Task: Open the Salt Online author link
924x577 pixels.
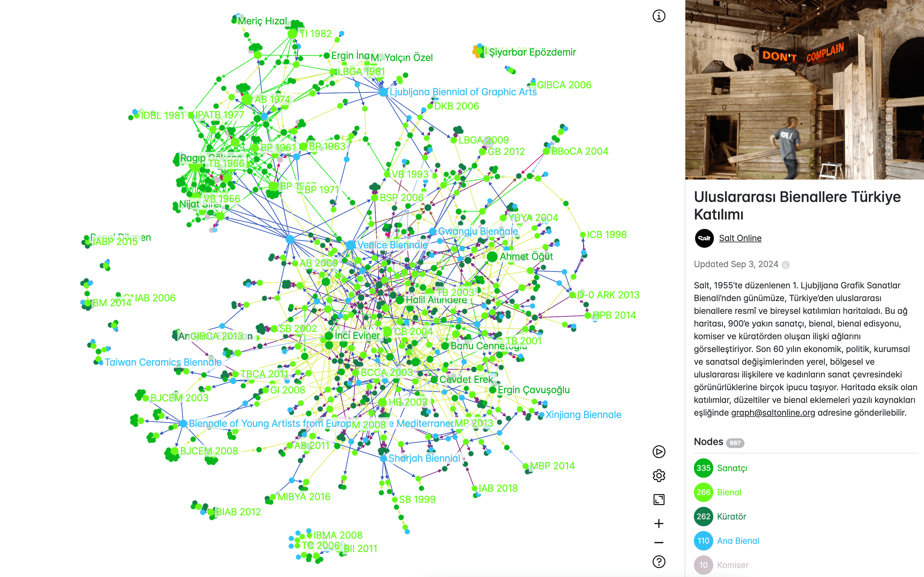Action: [x=740, y=238]
